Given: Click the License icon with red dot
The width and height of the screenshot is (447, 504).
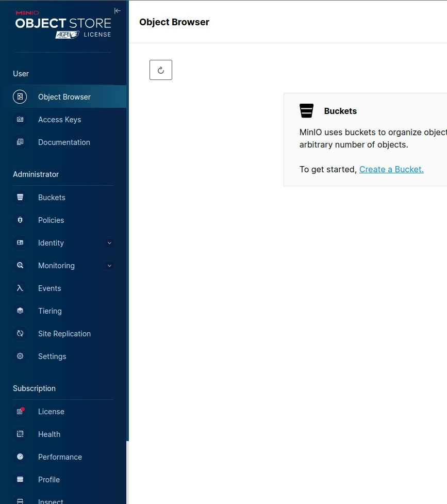Looking at the screenshot, I should pos(20,412).
